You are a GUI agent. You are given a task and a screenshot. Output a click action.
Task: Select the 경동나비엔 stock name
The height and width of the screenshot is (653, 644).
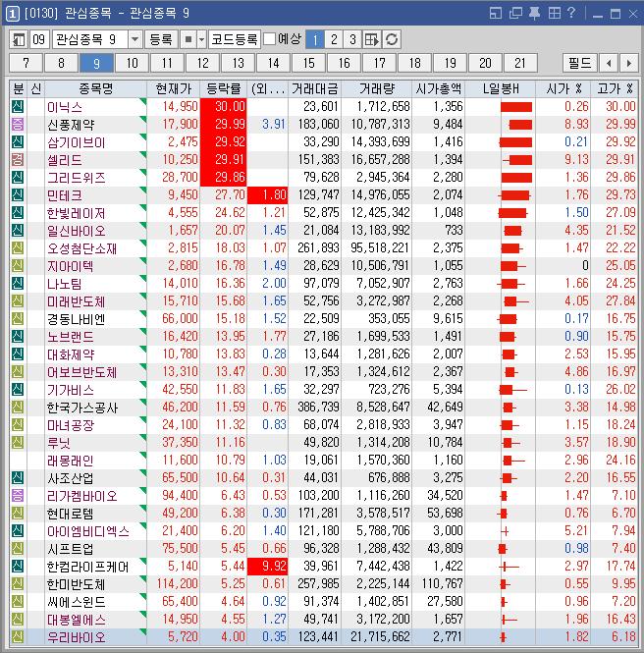pyautogui.click(x=77, y=319)
